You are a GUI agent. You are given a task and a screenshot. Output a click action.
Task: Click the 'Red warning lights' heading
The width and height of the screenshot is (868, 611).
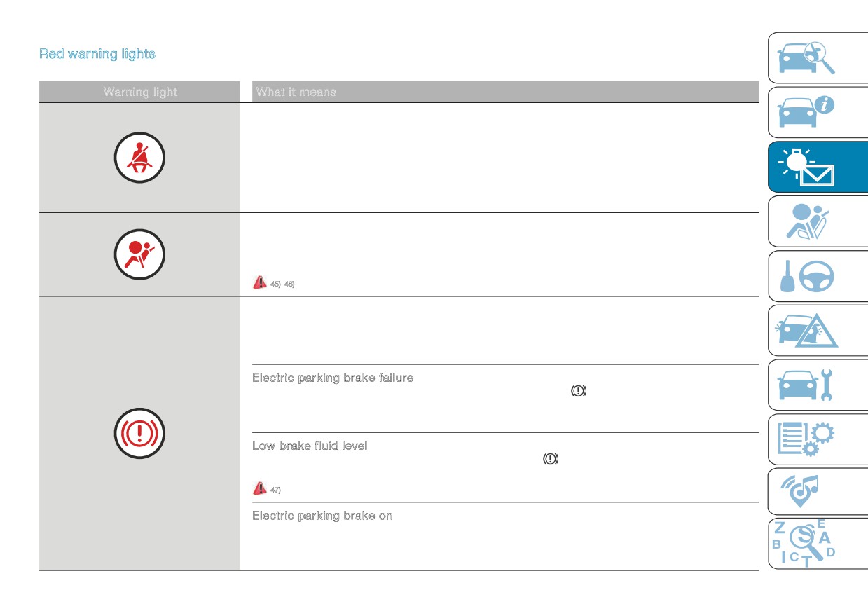(x=97, y=54)
